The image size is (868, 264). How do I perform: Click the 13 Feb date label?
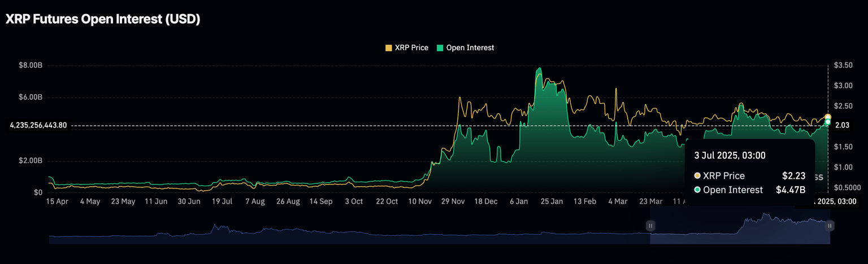click(x=585, y=201)
